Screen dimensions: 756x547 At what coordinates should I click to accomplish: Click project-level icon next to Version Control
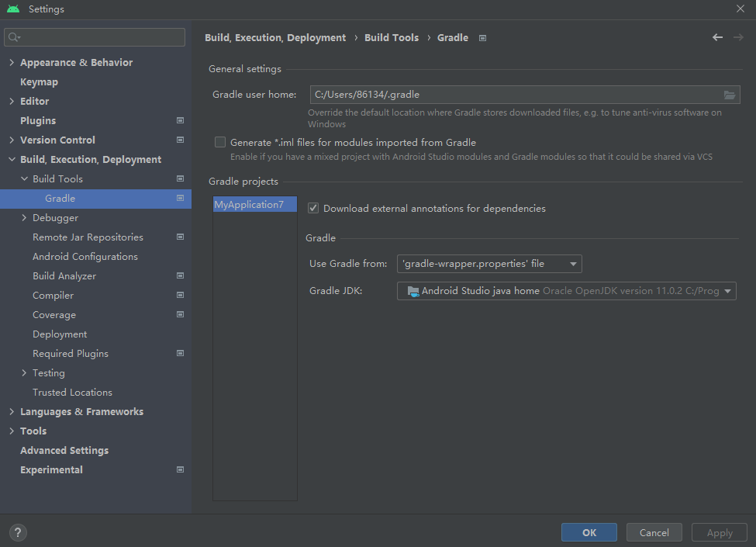[181, 140]
